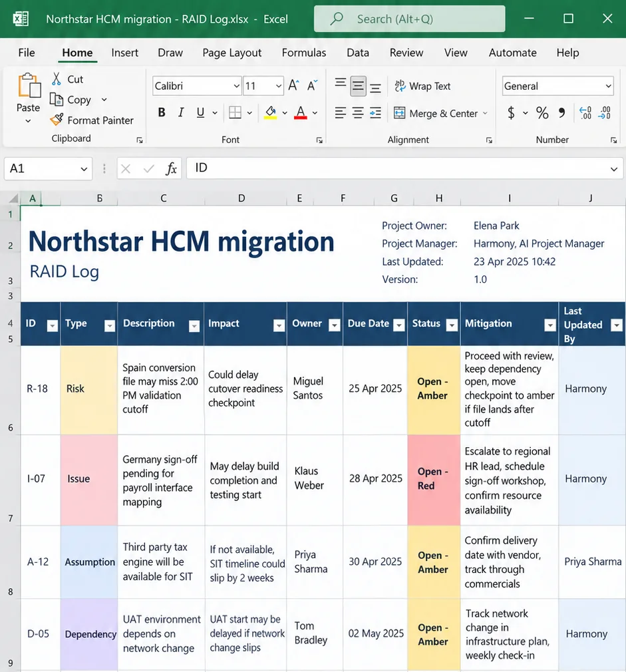This screenshot has width=626, height=672.
Task: Switch to the Page Layout tab
Action: [232, 53]
